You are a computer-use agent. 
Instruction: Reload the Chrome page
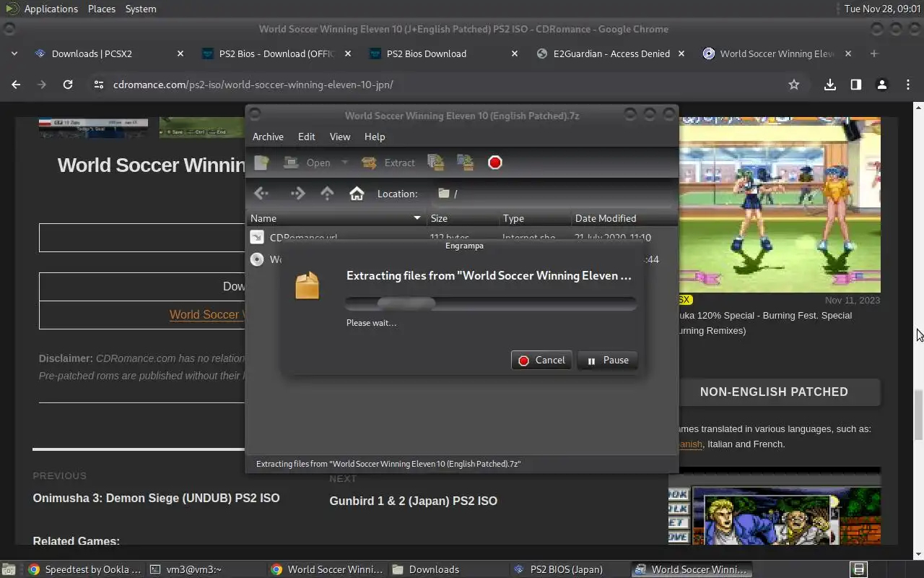(68, 85)
